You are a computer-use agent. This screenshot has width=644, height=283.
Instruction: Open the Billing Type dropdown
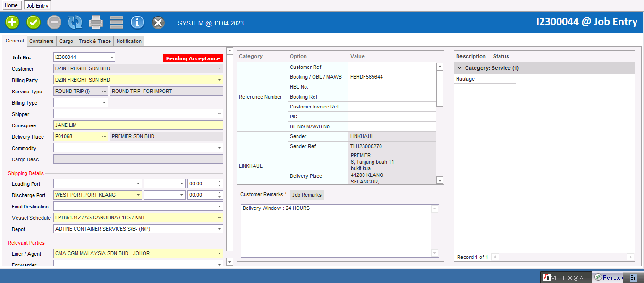click(104, 103)
